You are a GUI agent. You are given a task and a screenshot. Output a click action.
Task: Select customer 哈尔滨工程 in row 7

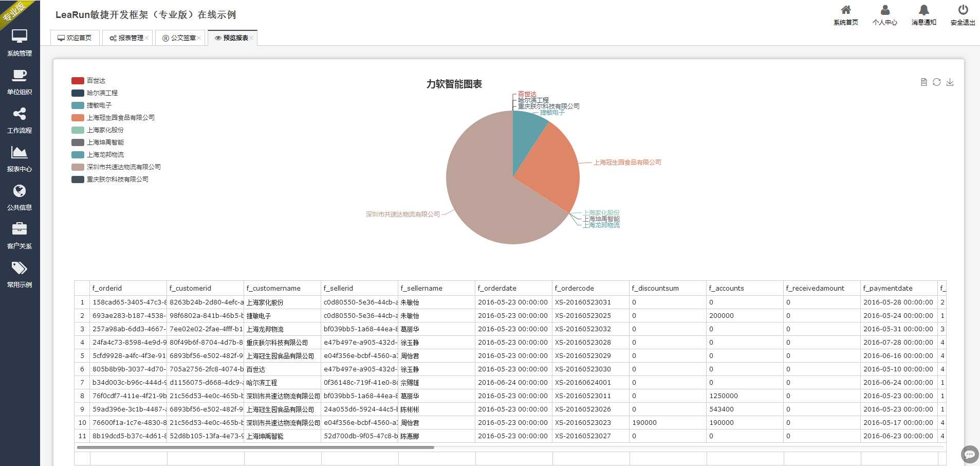[283, 383]
